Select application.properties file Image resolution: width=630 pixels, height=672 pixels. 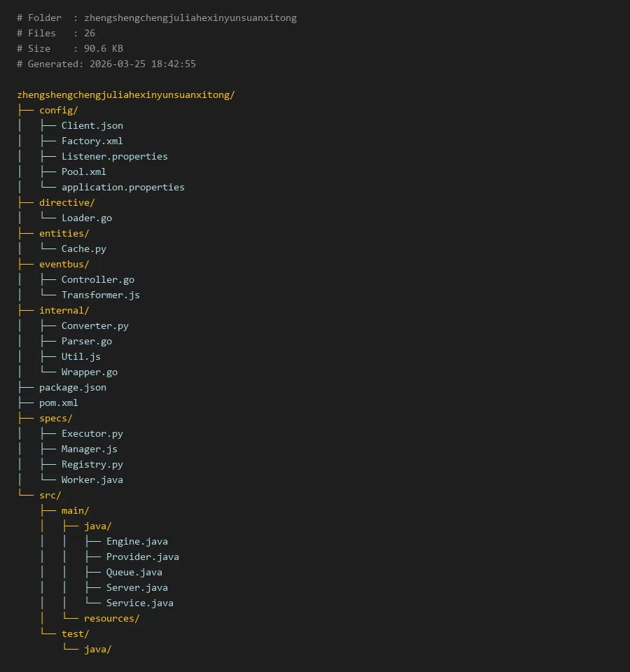122,187
